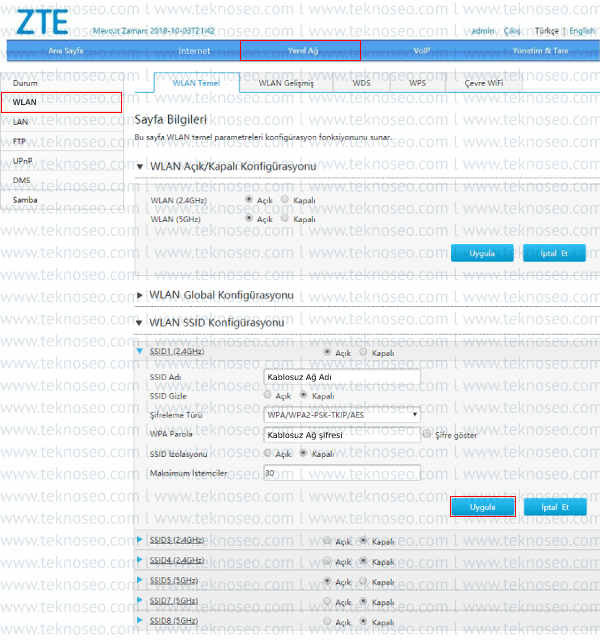The width and height of the screenshot is (600, 643).
Task: Collapse the WLAN Açık/Kapalı Konfigürasyonu section
Action: tap(140, 166)
